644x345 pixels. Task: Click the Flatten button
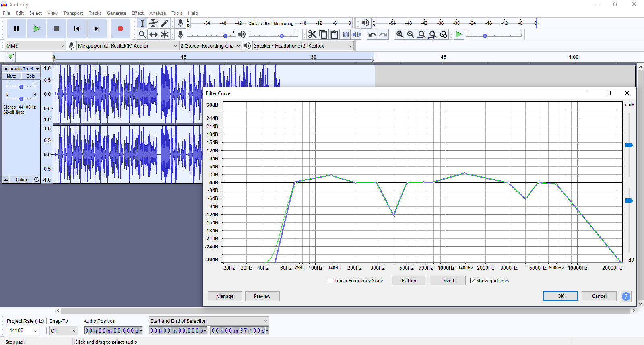click(409, 281)
